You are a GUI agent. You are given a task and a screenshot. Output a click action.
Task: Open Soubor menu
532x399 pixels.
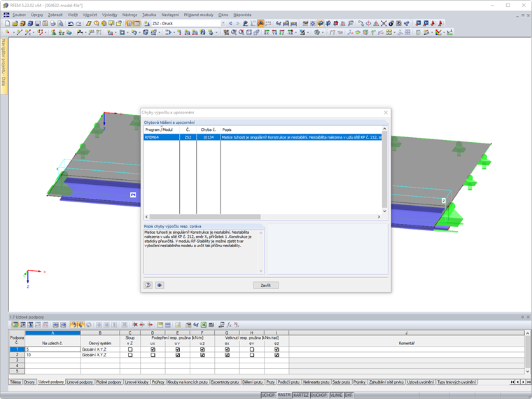point(19,15)
